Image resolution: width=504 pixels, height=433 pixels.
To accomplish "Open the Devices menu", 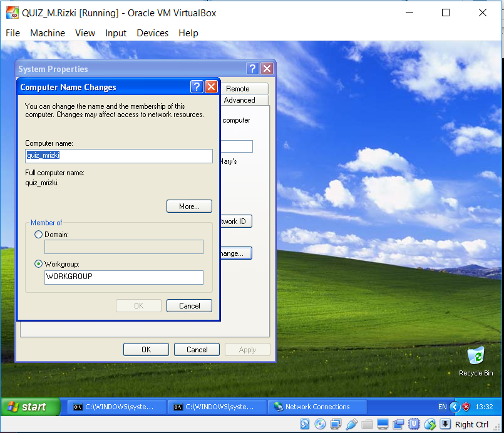I will [152, 33].
